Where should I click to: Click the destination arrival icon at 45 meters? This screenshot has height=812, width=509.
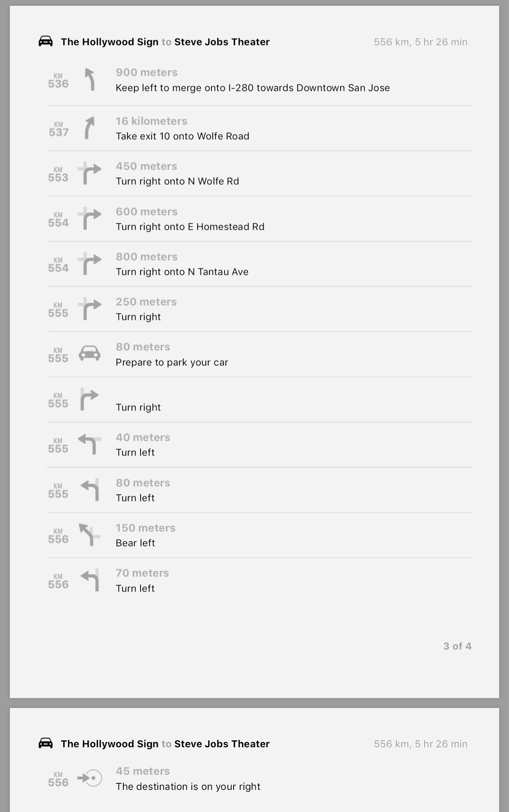90,778
